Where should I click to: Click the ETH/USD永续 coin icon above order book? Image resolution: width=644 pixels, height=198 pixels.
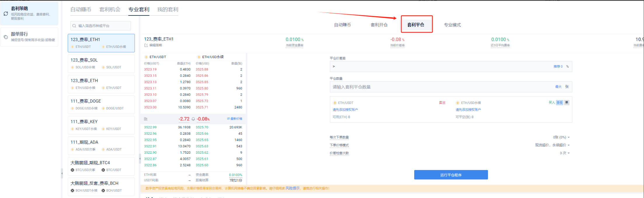click(199, 57)
